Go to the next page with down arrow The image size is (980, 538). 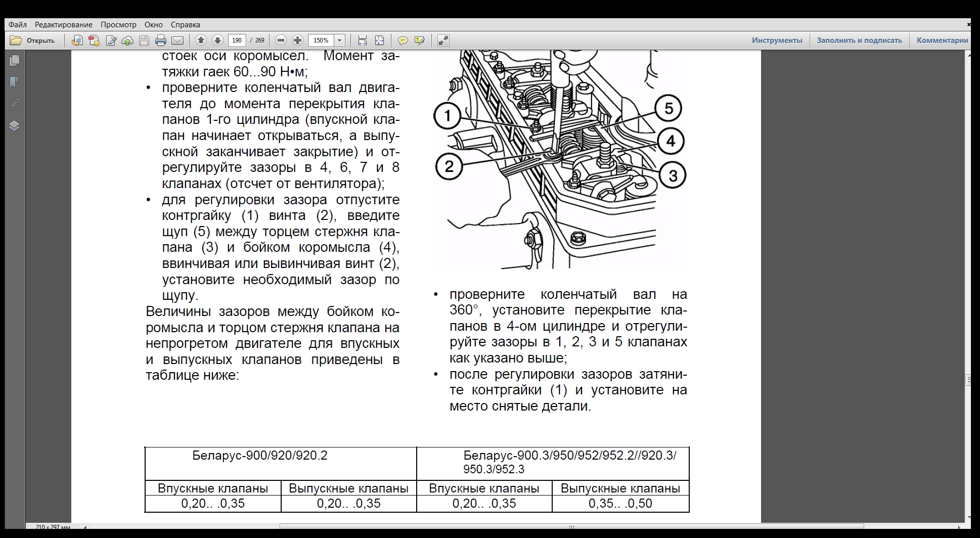point(217,40)
